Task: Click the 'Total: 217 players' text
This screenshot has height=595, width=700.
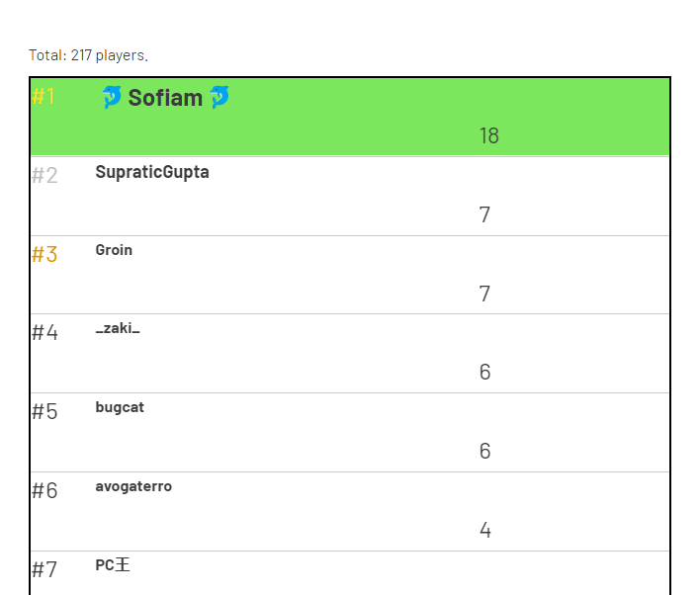Action: [x=88, y=55]
